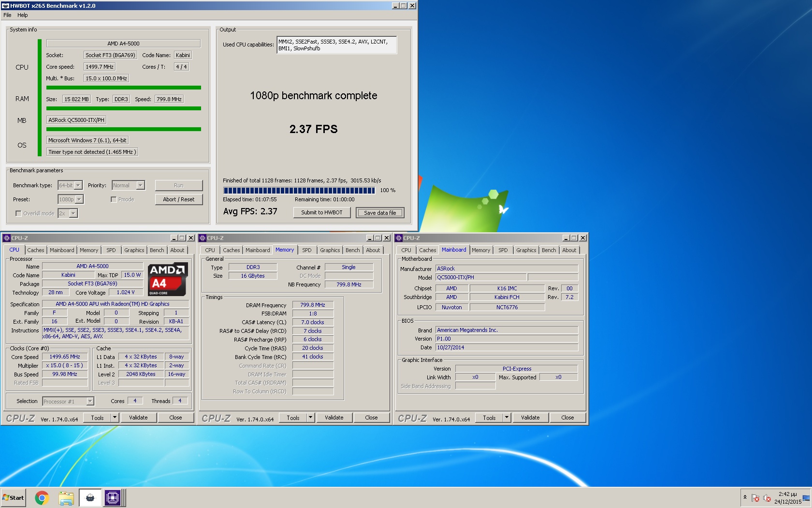
Task: Minimize the HWBOT x265 Benchmark window
Action: tap(395, 6)
